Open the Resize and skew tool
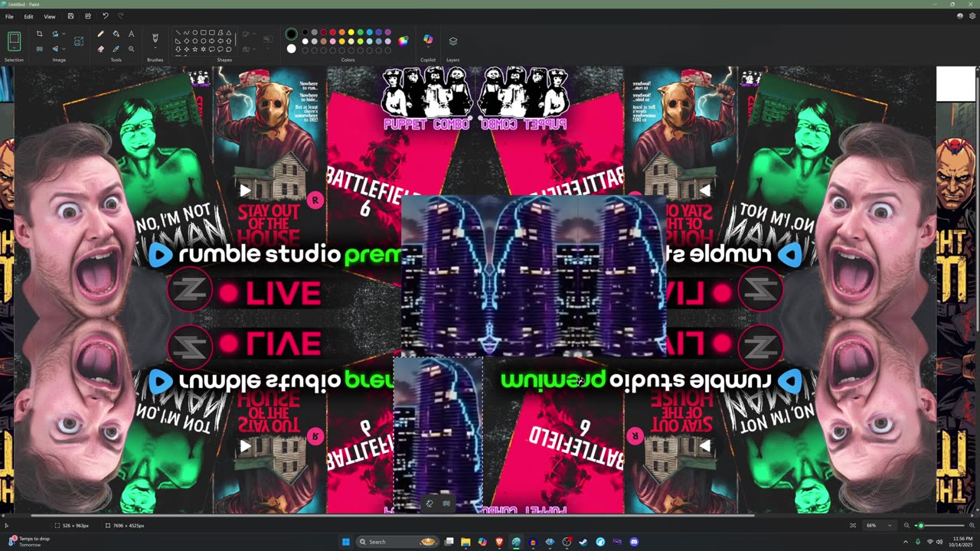Viewport: 980px width, 551px height. tap(79, 41)
